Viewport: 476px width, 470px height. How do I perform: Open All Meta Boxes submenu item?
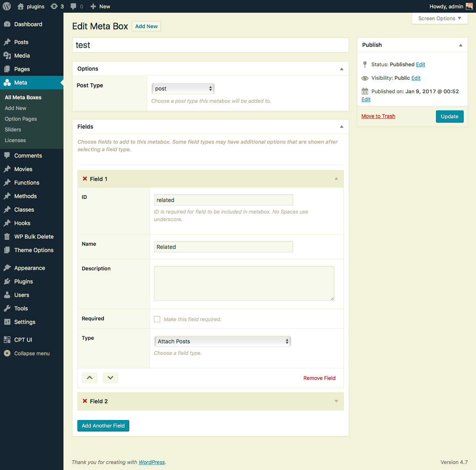click(23, 97)
